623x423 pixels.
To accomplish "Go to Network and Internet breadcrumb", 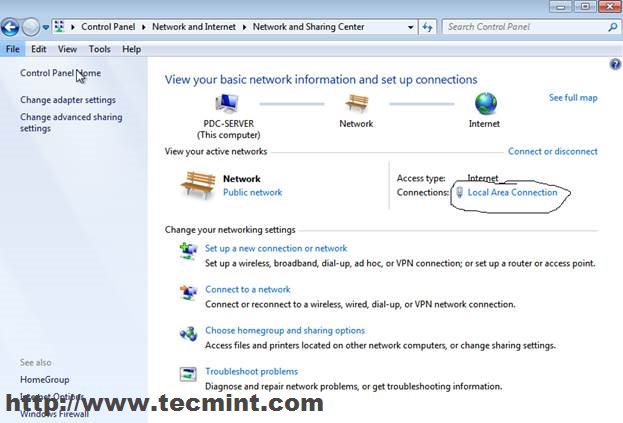I will coord(194,27).
